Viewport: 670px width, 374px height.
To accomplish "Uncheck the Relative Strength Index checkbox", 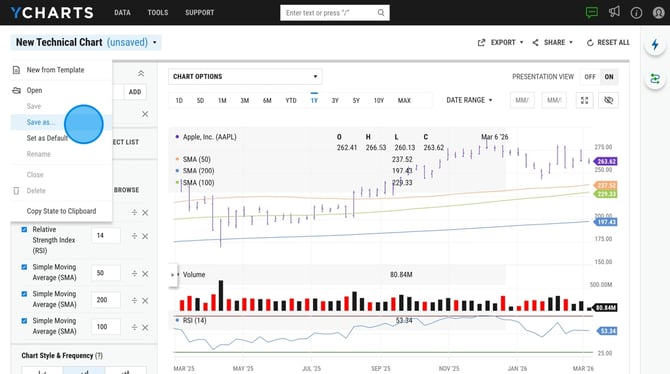I will click(24, 230).
